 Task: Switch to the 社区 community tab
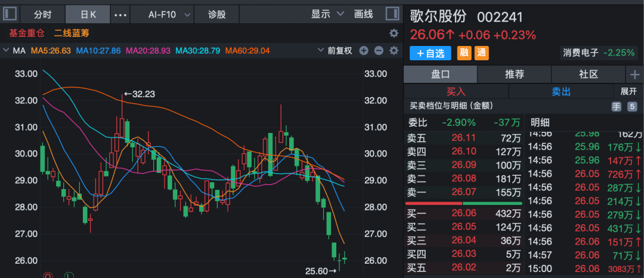[x=588, y=75]
